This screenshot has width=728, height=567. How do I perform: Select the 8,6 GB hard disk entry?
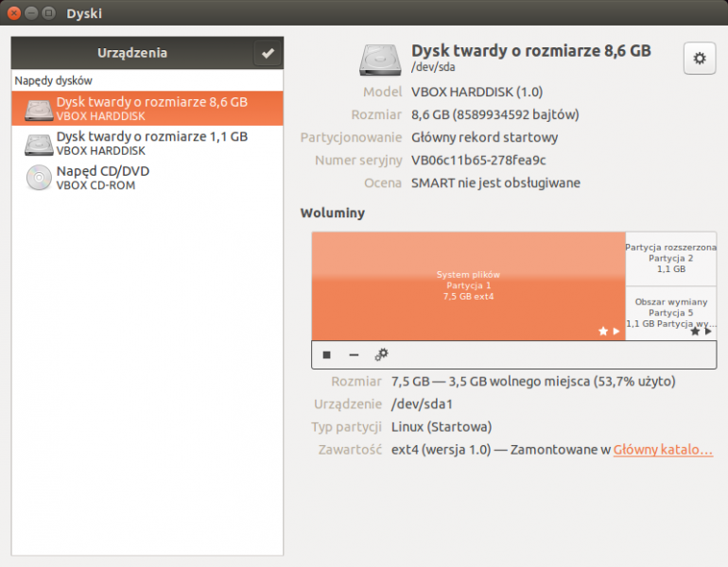point(151,108)
